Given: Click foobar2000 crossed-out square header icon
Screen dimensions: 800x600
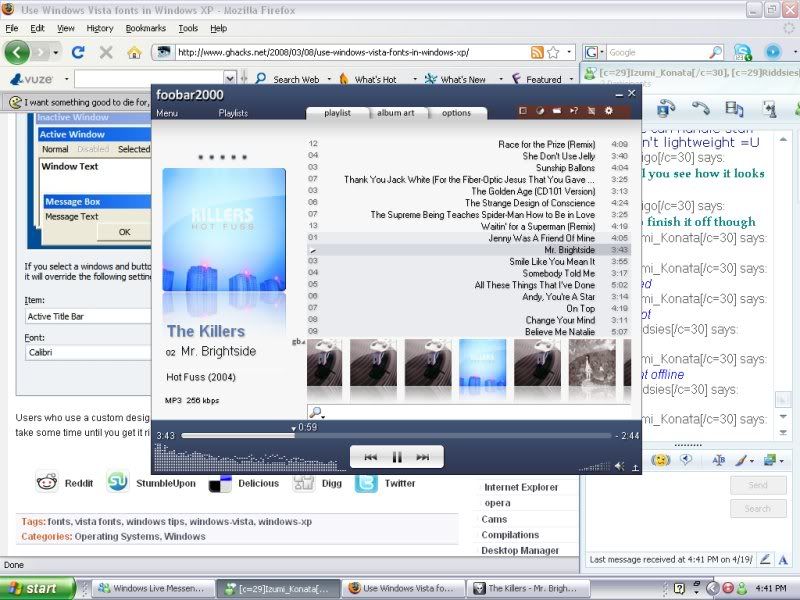Looking at the screenshot, I should tap(591, 111).
